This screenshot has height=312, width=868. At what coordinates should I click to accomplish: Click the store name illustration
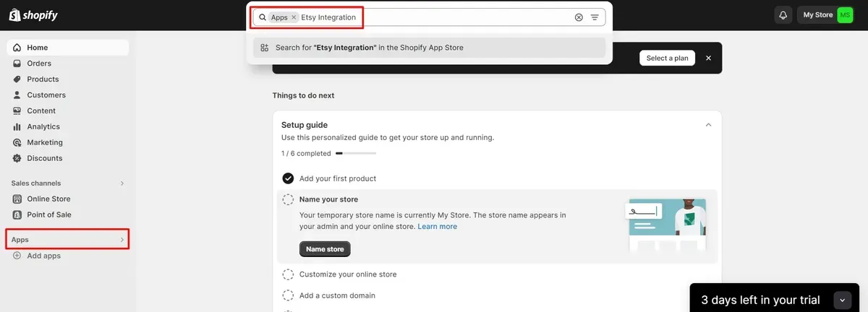(665, 225)
